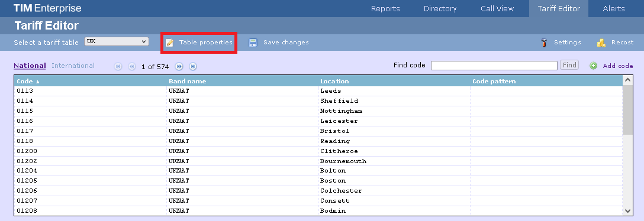The height and width of the screenshot is (221, 644).
Task: Open the Directory tab
Action: 440,9
